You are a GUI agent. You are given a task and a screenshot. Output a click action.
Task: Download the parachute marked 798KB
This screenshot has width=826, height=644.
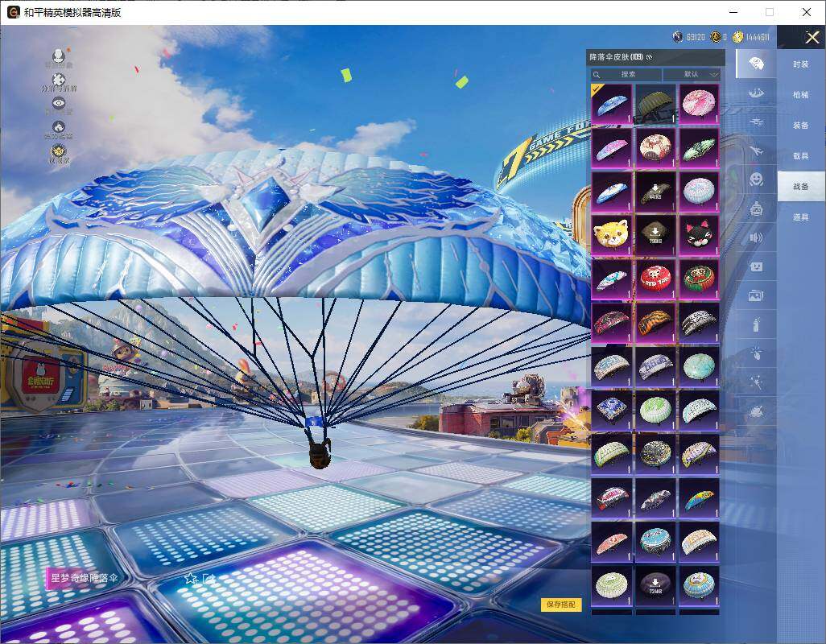coord(655,235)
